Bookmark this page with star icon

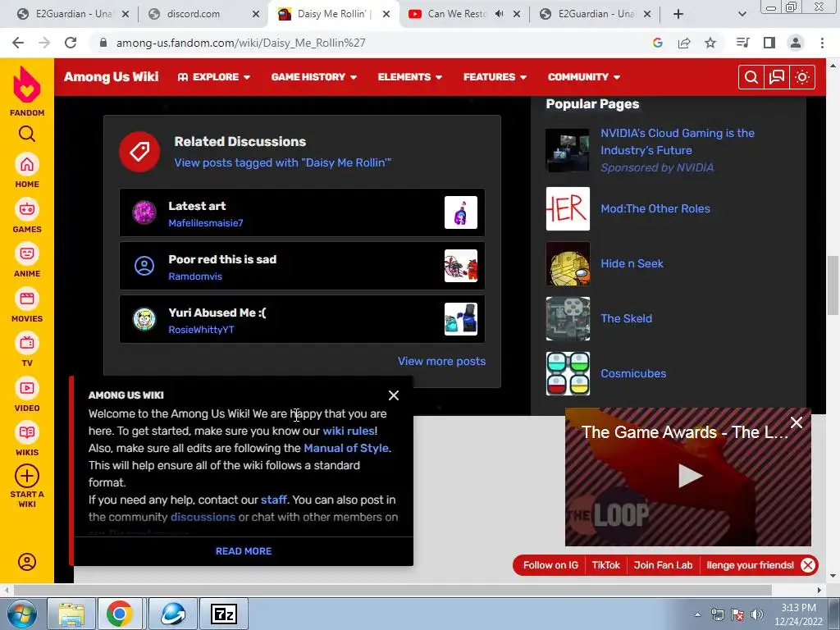pyautogui.click(x=710, y=43)
